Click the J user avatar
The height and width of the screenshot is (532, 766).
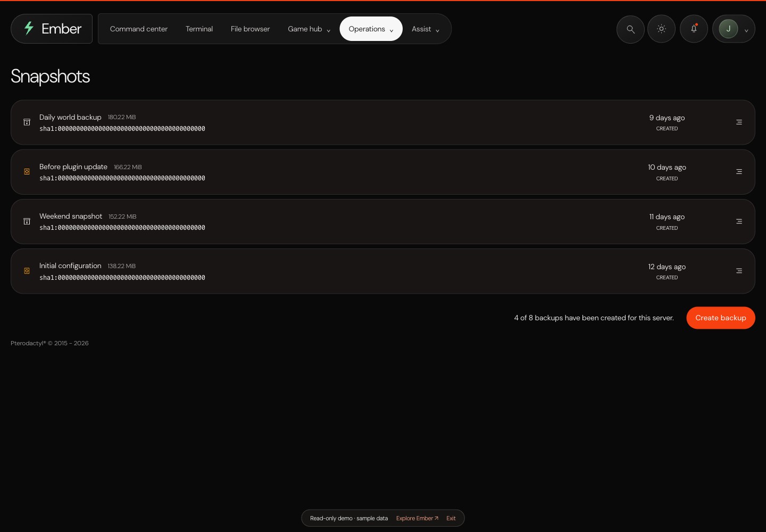tap(728, 29)
